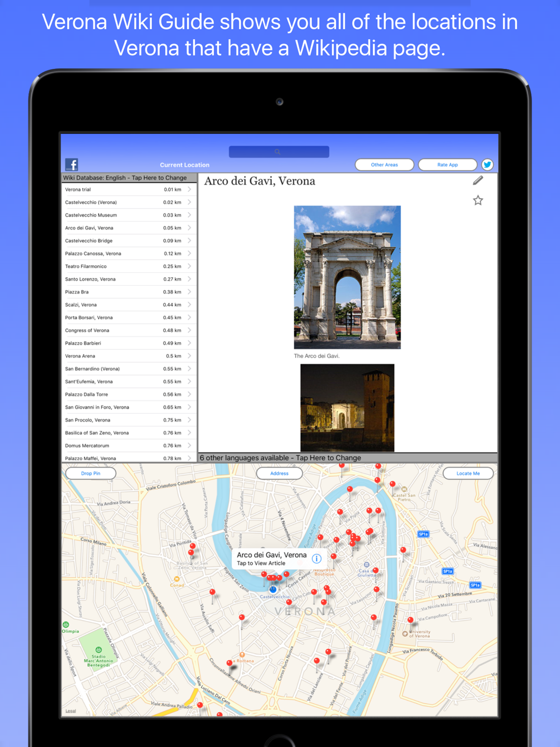Open Castelvecchio Bridge entry

(129, 241)
